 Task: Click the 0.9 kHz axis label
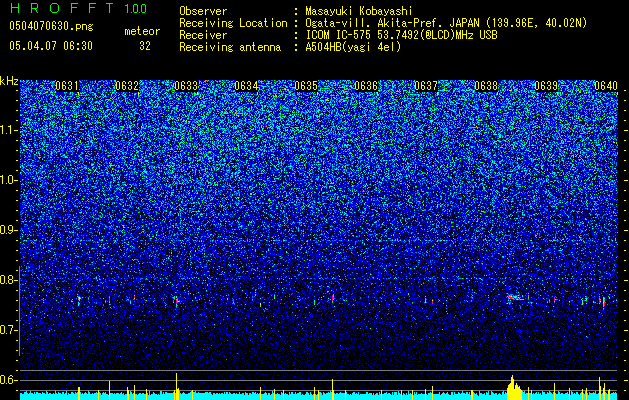(x=9, y=230)
